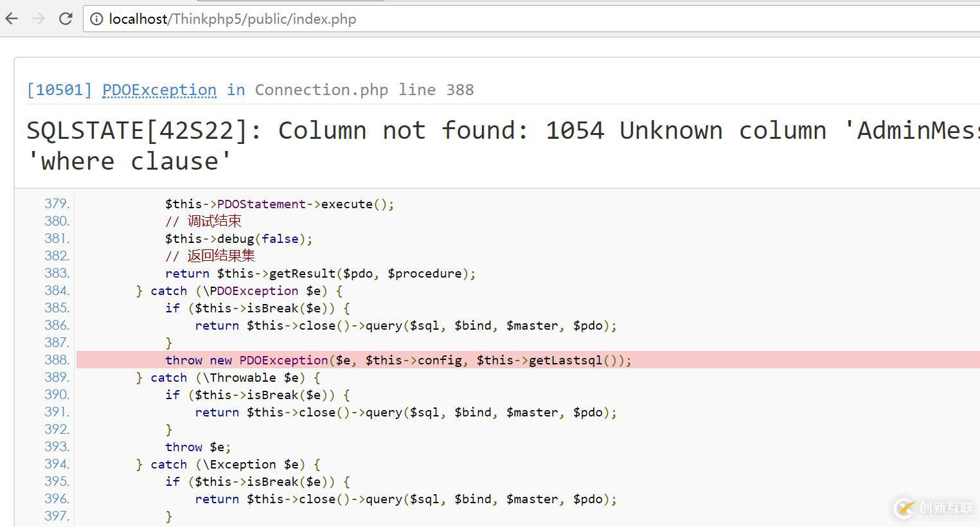Click highlighted line 388 throw new PDOException
The width and height of the screenshot is (980, 527).
[398, 361]
